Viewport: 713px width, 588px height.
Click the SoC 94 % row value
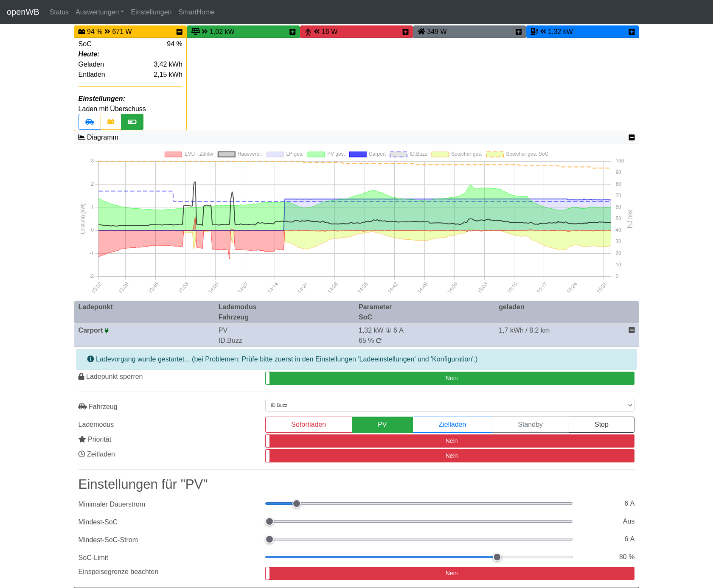pyautogui.click(x=174, y=44)
